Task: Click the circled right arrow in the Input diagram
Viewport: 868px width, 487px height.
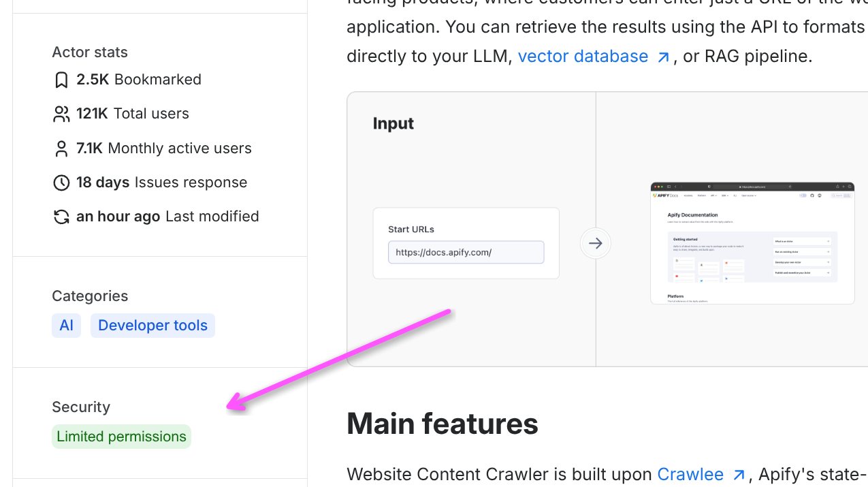Action: pos(596,243)
